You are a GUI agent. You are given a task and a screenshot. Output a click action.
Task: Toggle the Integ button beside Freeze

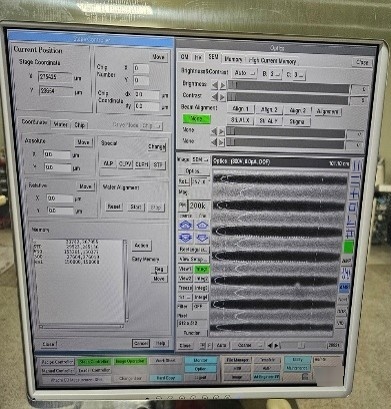(x=201, y=288)
